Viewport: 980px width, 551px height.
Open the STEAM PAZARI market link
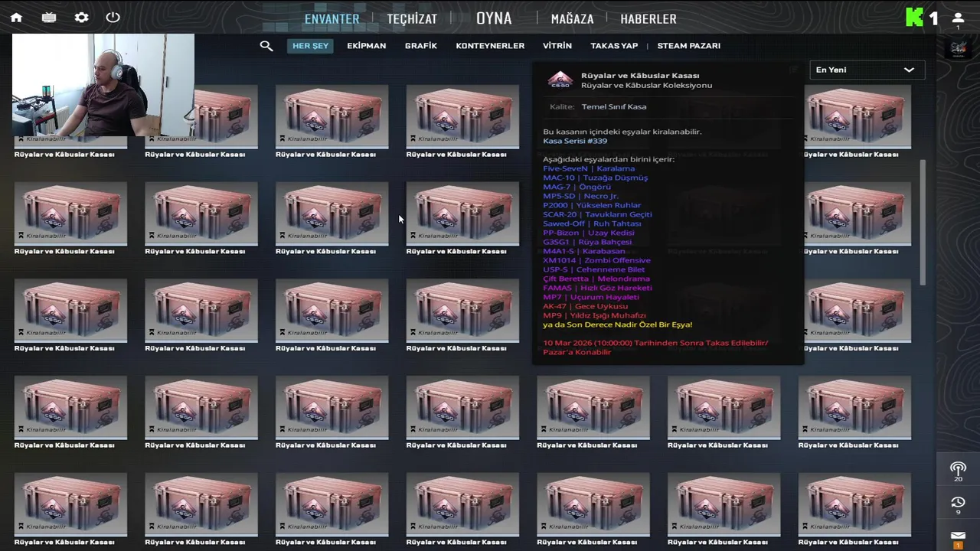688,46
